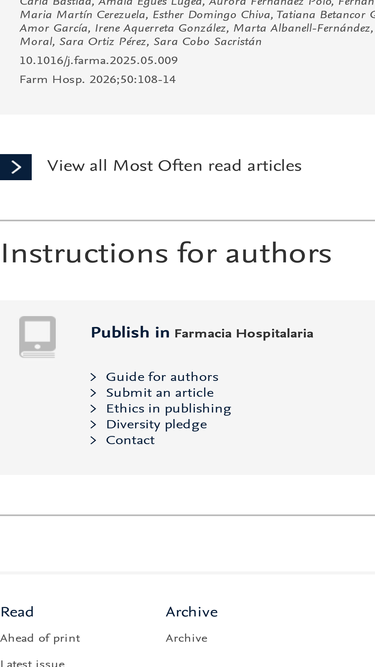This screenshot has height=667, width=375.
Task: Open the Contact link
Action: 130,440
